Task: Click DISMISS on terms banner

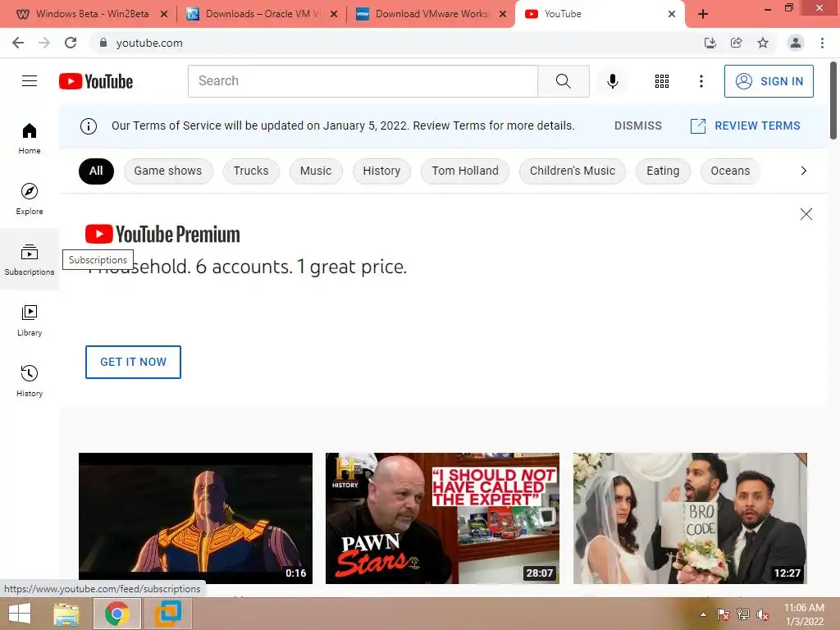Action: [x=637, y=126]
